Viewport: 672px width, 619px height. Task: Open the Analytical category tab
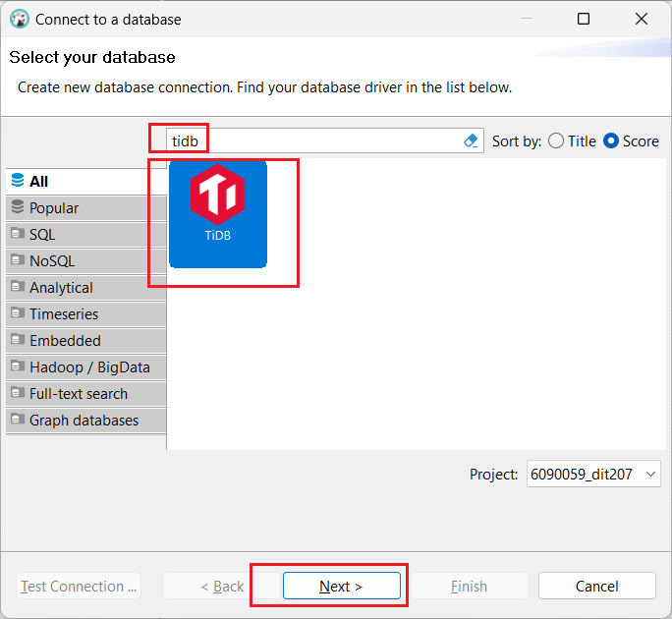86,288
